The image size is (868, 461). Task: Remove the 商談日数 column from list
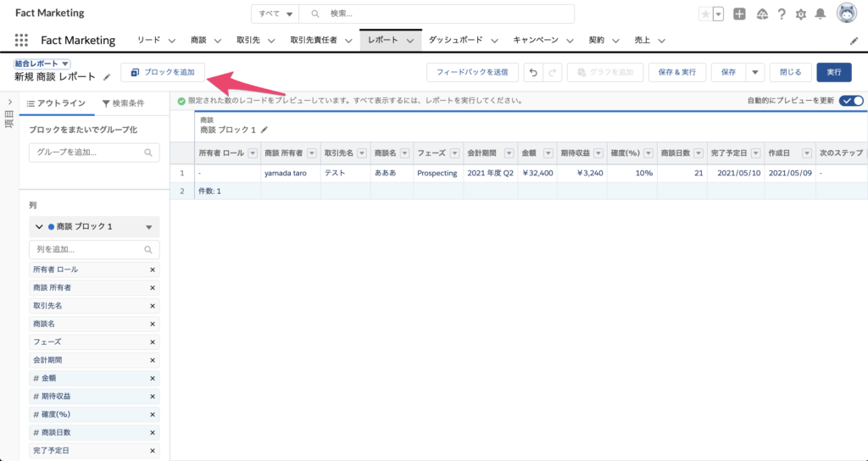coord(153,433)
